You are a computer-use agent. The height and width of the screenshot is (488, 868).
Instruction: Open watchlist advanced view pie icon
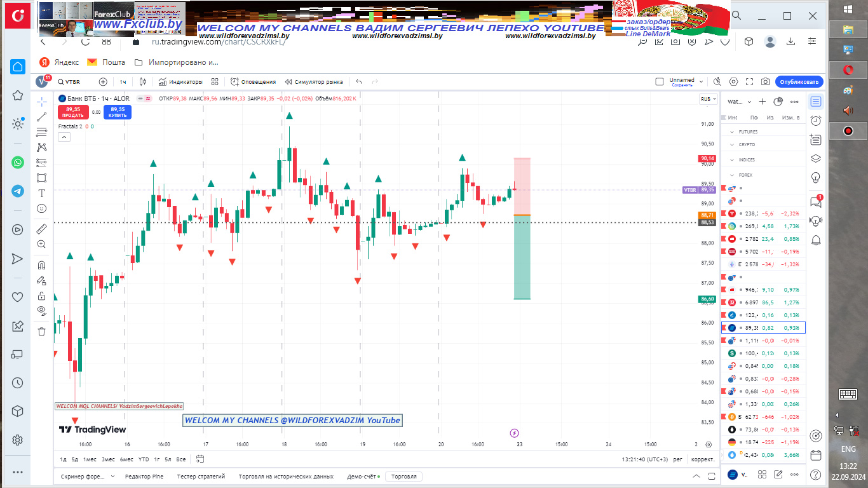pyautogui.click(x=778, y=102)
